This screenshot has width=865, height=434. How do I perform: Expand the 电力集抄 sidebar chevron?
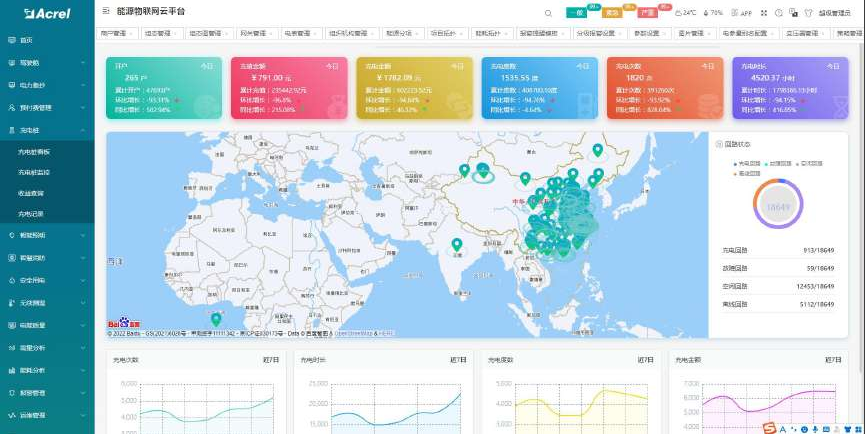click(x=83, y=85)
